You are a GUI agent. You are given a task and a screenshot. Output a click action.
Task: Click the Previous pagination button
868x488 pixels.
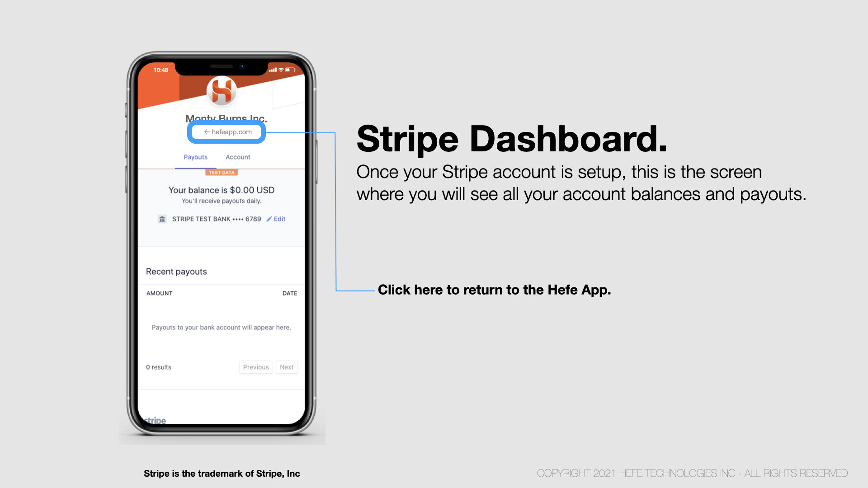click(x=256, y=366)
